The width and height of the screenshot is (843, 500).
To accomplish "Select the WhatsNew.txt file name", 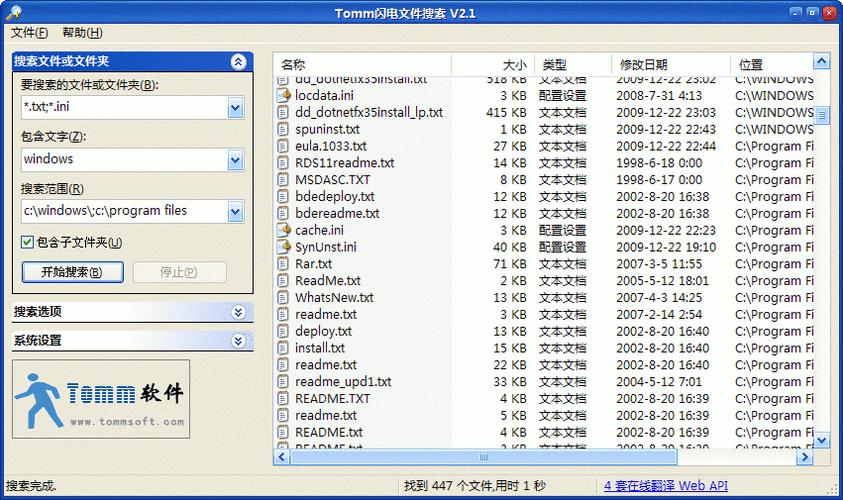I will 334,297.
